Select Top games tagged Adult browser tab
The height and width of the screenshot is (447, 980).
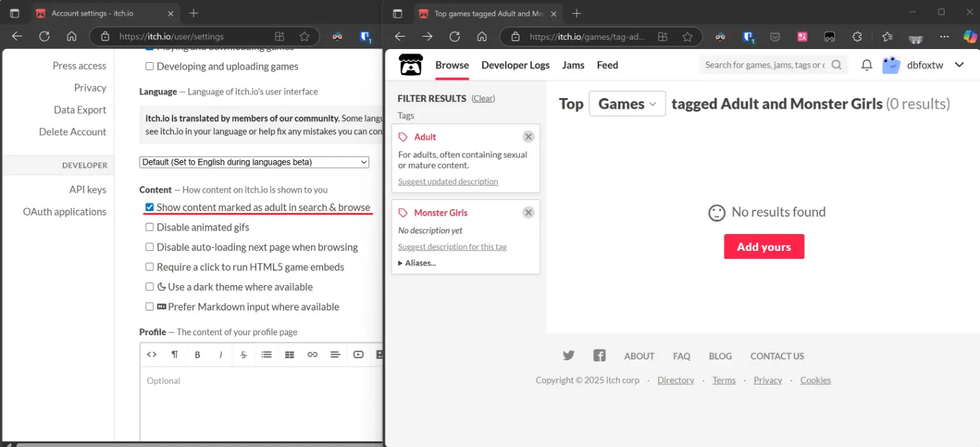coord(488,13)
